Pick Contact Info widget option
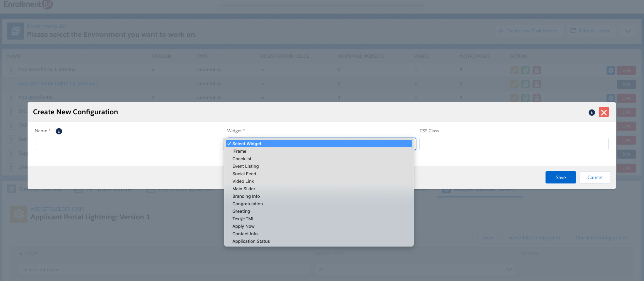This screenshot has height=281, width=644. click(245, 234)
